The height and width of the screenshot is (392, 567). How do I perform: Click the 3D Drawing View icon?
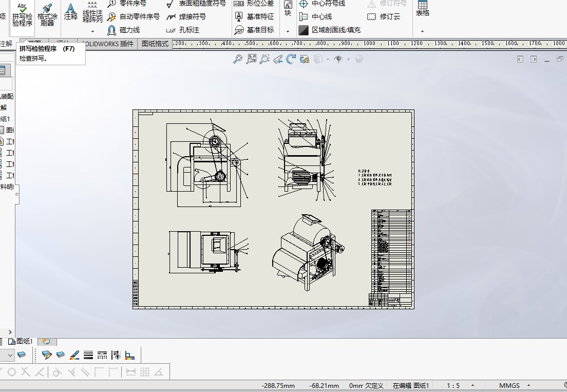305,59
